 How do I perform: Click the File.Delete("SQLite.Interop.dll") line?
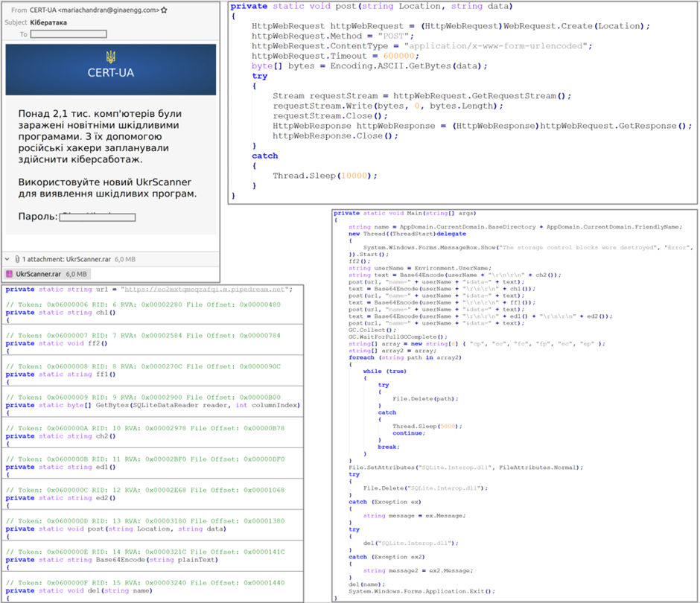coord(425,488)
